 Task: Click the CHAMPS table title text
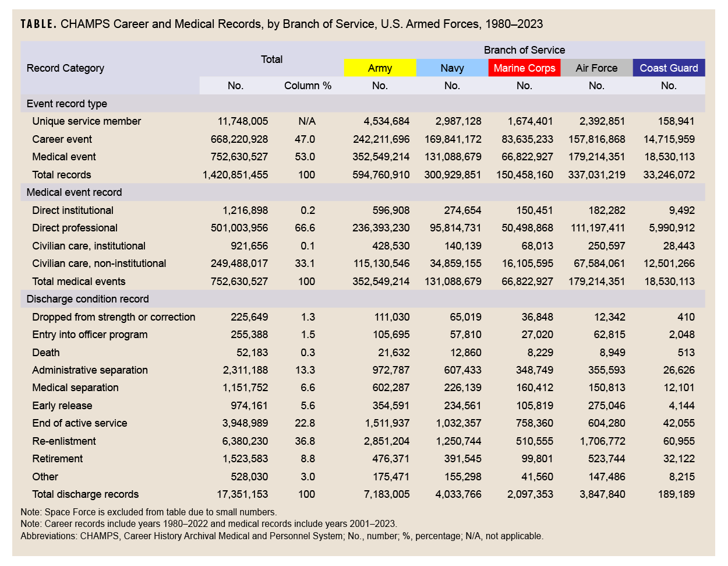coord(282,24)
